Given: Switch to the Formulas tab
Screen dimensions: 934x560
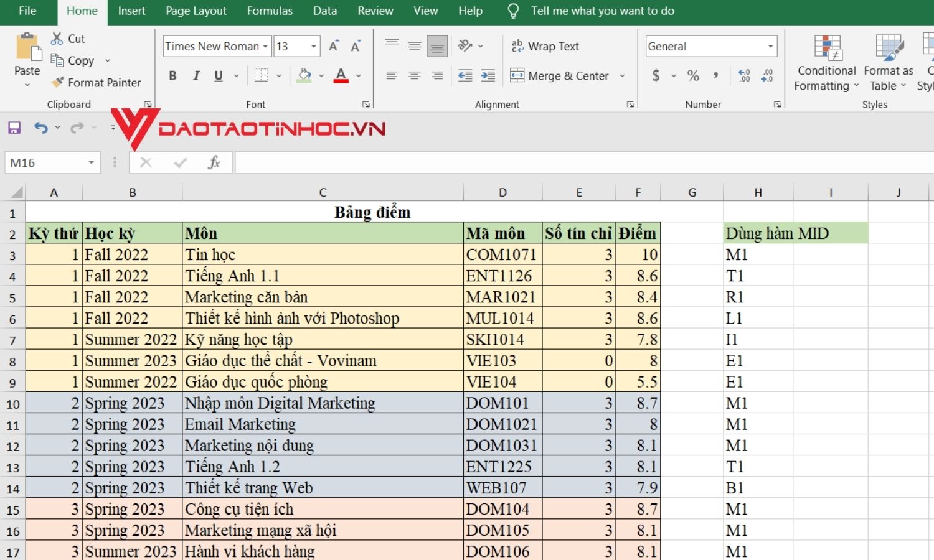Looking at the screenshot, I should pyautogui.click(x=270, y=11).
